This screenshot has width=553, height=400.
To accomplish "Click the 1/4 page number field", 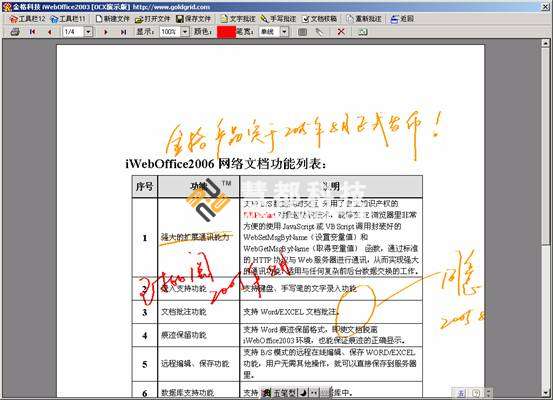I will (x=73, y=32).
